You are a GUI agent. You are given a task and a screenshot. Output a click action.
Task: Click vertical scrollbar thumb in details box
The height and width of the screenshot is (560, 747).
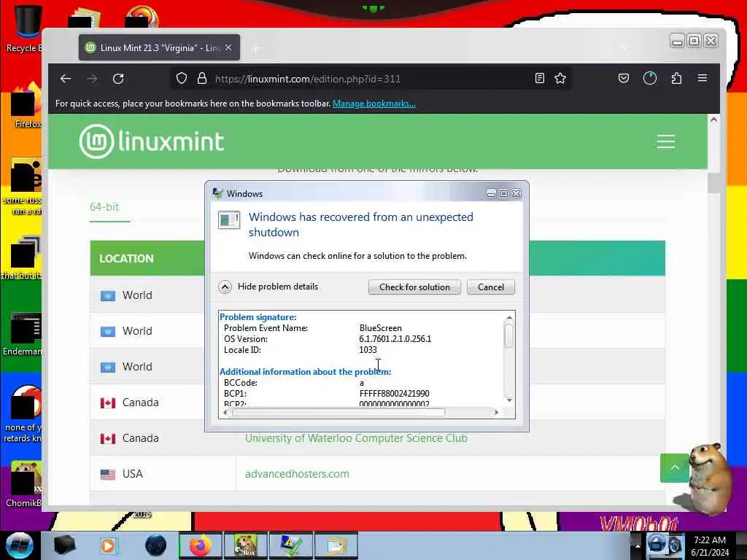[x=508, y=335]
